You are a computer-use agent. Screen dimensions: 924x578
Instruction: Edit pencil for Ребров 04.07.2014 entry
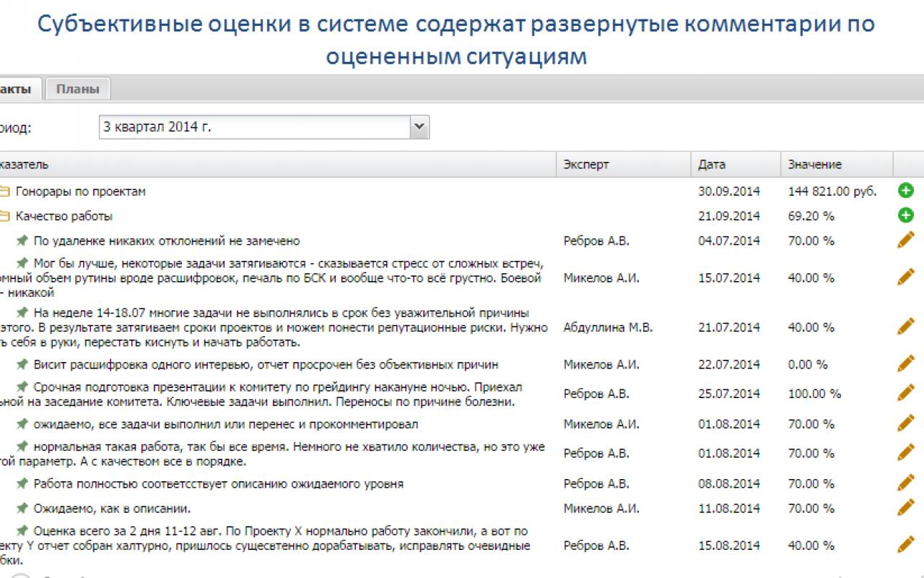pyautogui.click(x=905, y=240)
